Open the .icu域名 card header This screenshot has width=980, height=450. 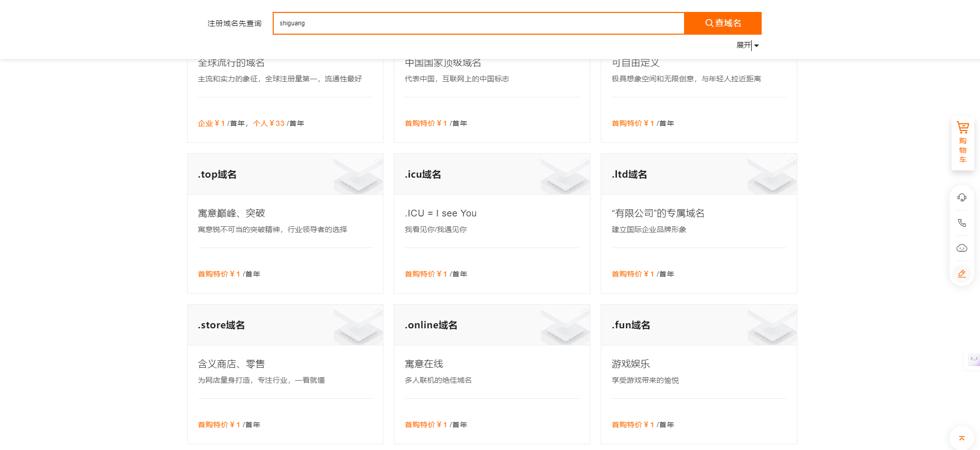tap(492, 174)
